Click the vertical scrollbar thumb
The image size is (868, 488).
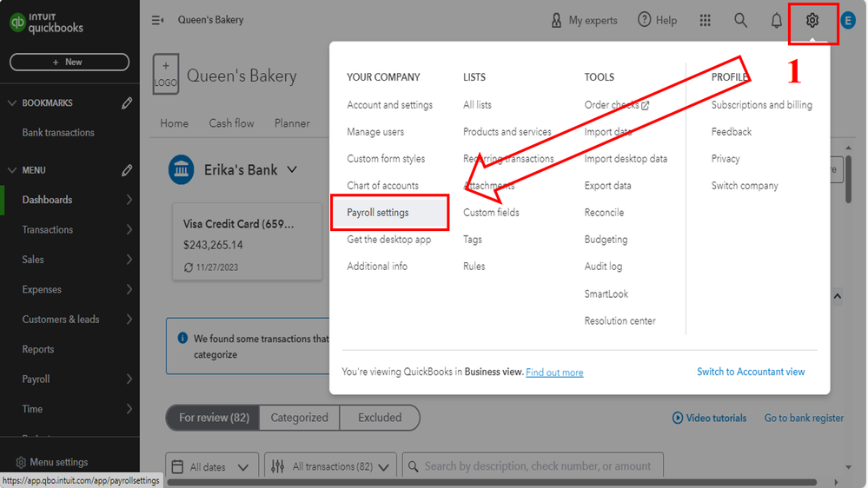point(847,179)
